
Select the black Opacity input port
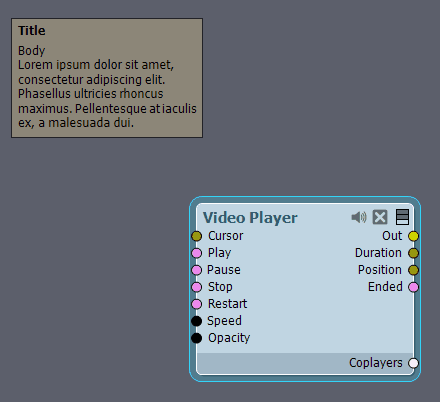tap(197, 338)
